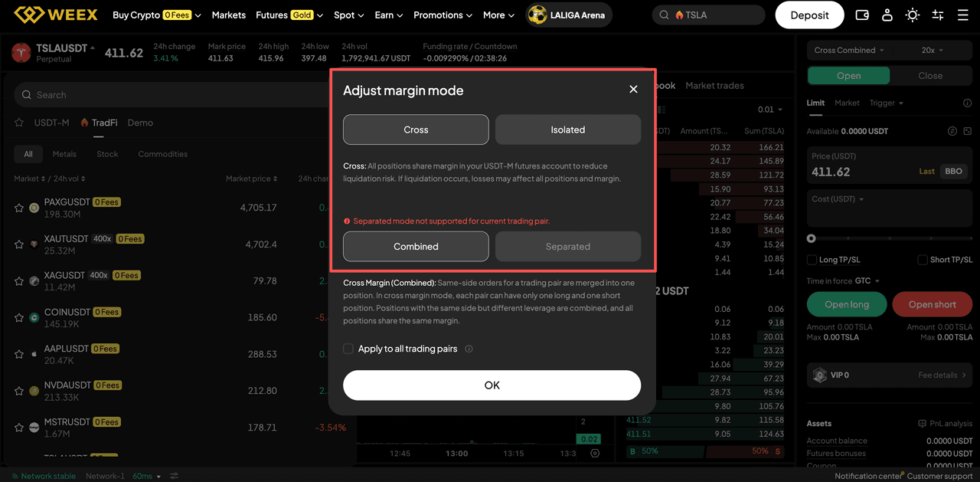Choose the Combined position mode
Screen dimensions: 980x482
click(x=416, y=247)
